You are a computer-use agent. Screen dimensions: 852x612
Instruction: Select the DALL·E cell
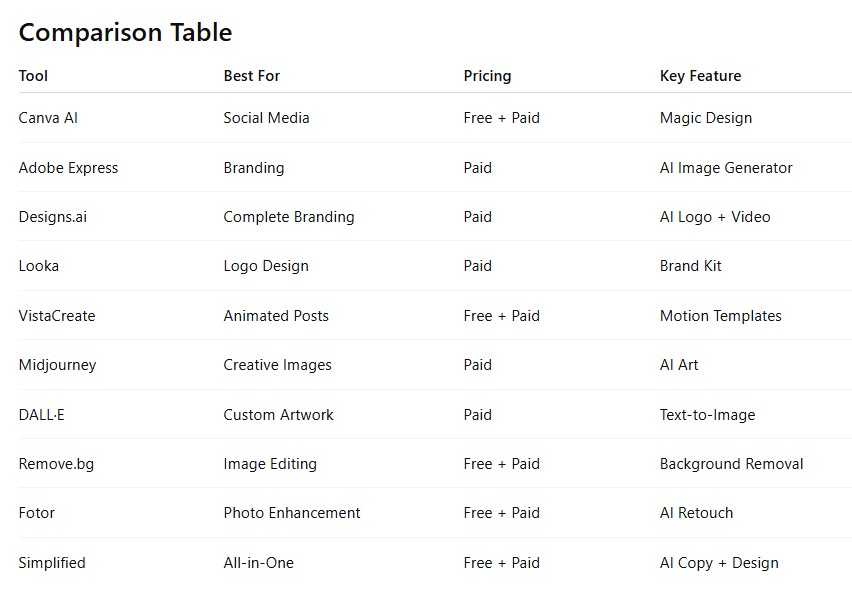pos(41,415)
